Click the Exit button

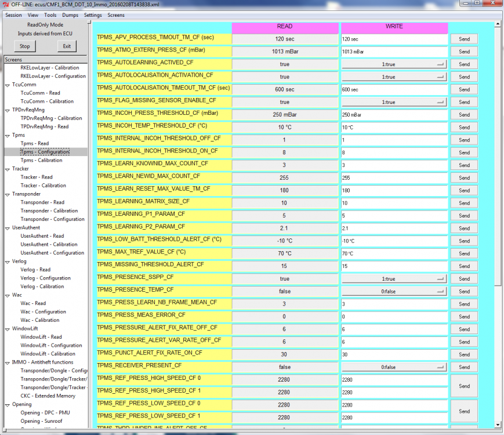pyautogui.click(x=67, y=46)
